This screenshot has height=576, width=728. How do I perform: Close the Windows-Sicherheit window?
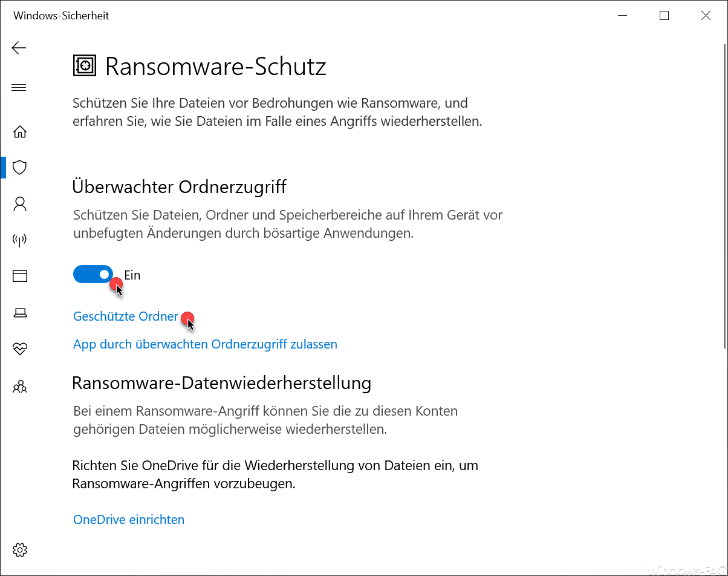coord(706,16)
